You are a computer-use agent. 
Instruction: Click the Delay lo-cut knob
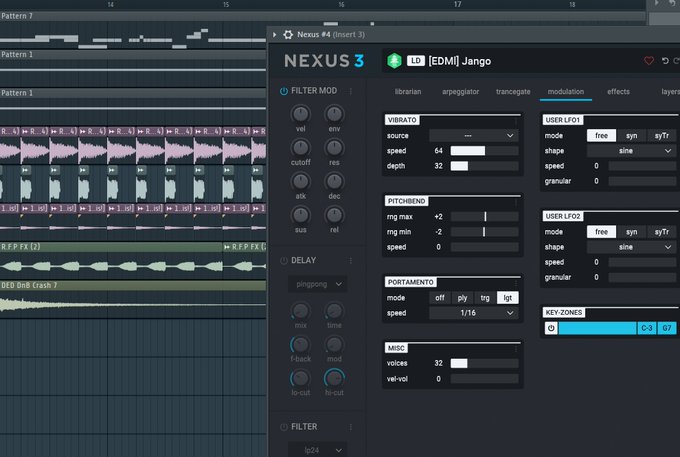click(x=301, y=378)
